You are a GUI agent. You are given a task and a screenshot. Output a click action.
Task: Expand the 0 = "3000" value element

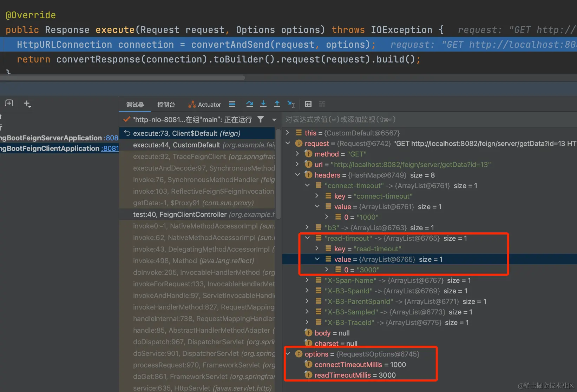pyautogui.click(x=327, y=270)
